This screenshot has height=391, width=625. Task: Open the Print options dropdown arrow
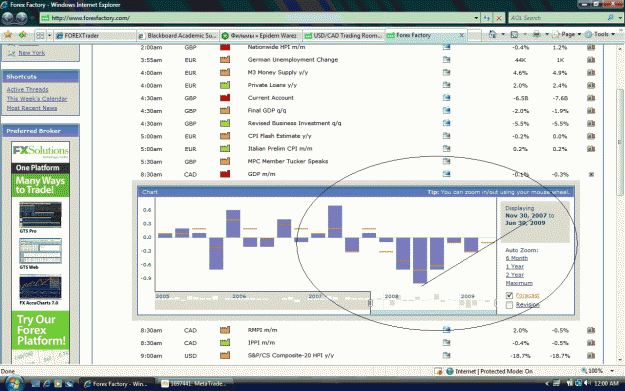pyautogui.click(x=547, y=35)
